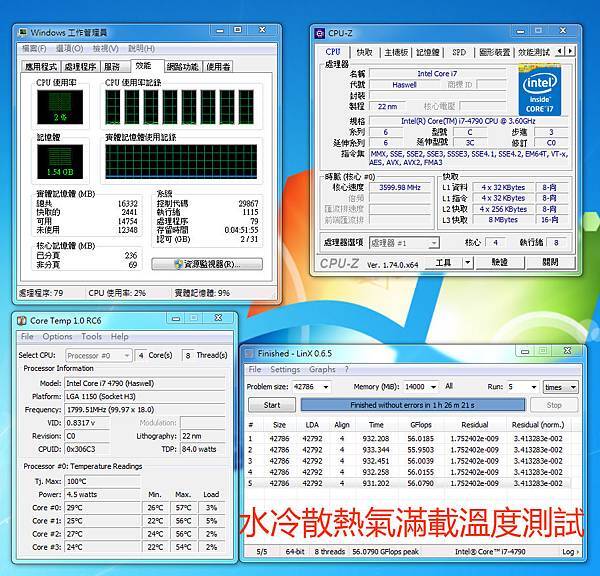The width and height of the screenshot is (600, 576).
Task: Maximize the Task Manager window
Action: point(238,30)
